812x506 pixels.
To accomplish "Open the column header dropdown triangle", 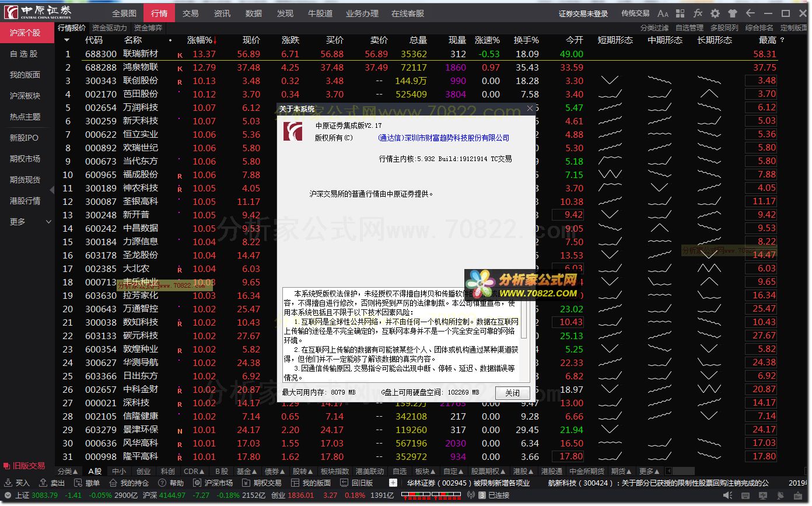I will [x=66, y=40].
